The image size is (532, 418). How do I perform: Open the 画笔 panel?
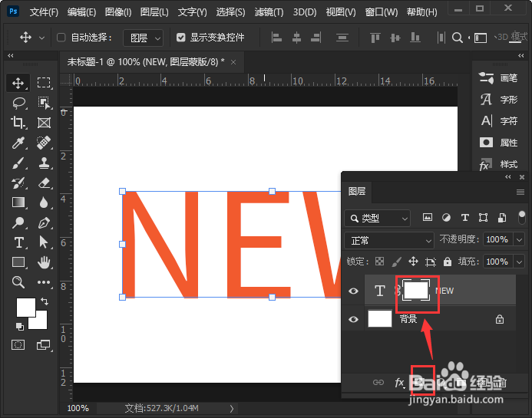(499, 78)
